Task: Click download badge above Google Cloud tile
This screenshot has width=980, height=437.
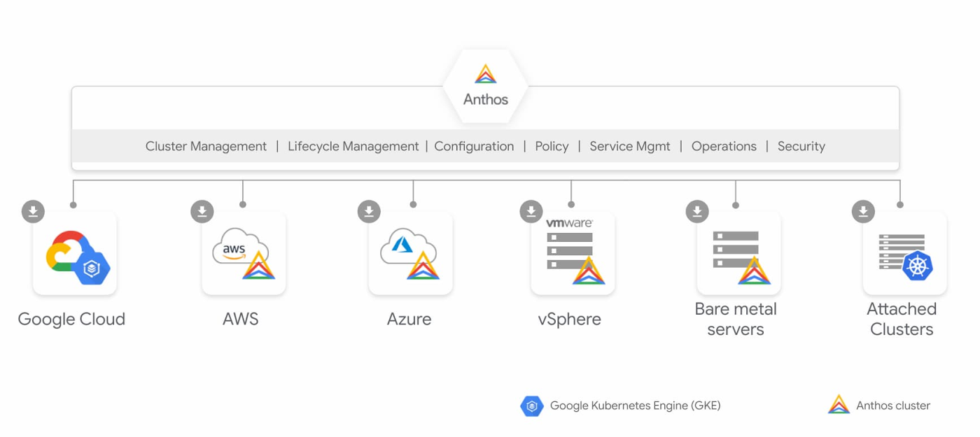Action: [x=33, y=211]
